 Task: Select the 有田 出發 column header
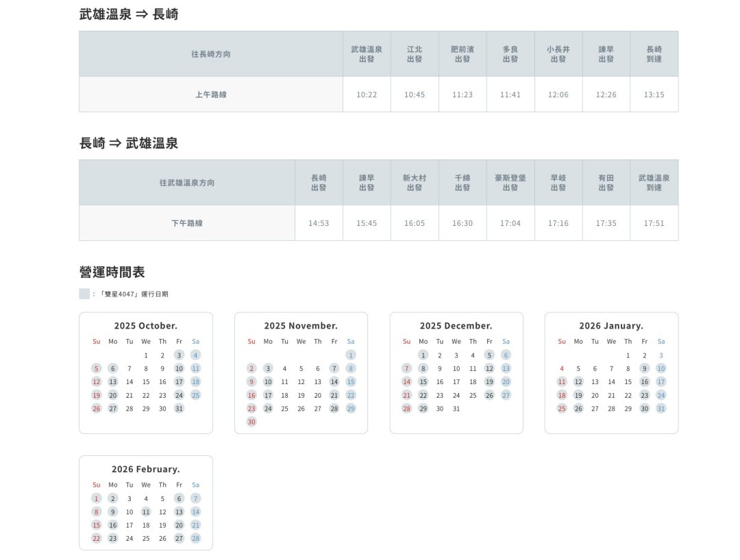(x=606, y=182)
